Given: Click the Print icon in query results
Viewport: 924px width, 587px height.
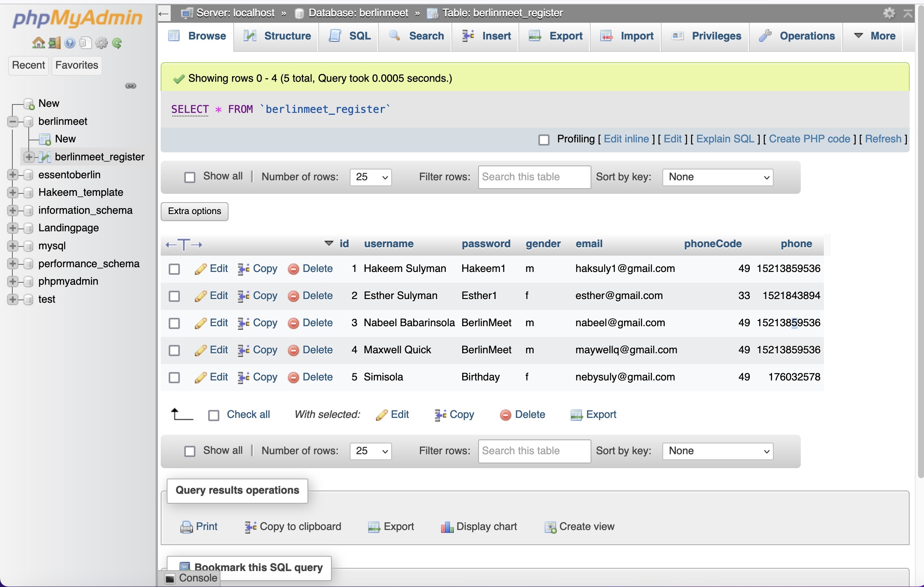Looking at the screenshot, I should coord(186,527).
